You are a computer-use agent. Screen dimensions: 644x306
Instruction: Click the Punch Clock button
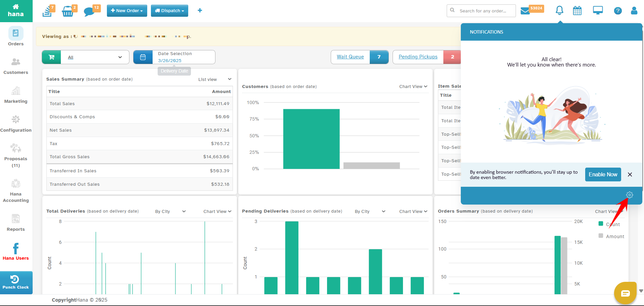[x=16, y=282]
